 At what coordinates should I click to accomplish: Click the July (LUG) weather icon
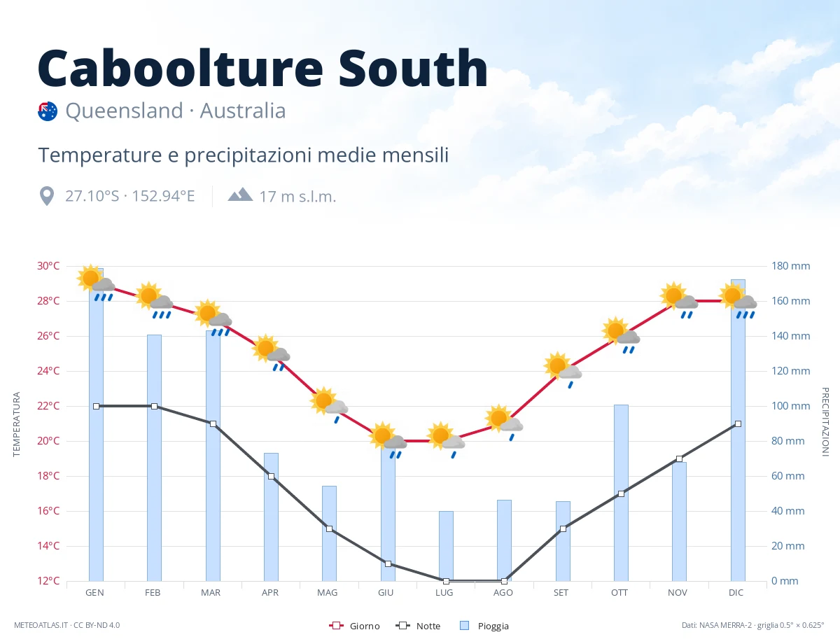click(x=447, y=440)
